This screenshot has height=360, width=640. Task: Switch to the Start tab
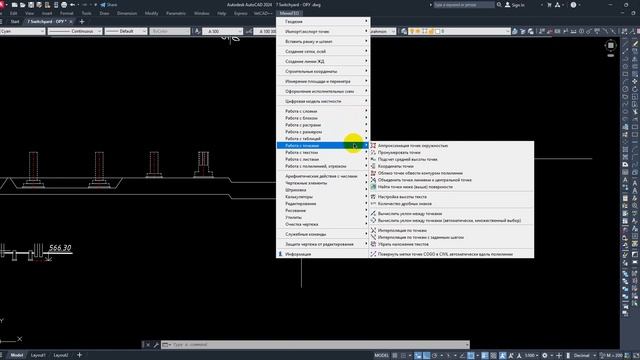click(x=15, y=21)
